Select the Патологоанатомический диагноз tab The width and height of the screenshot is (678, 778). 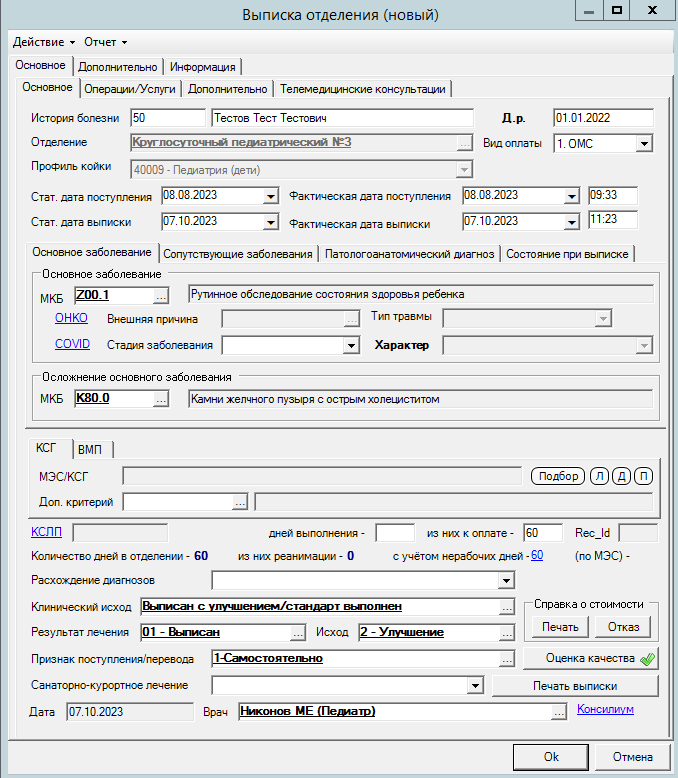click(x=409, y=254)
